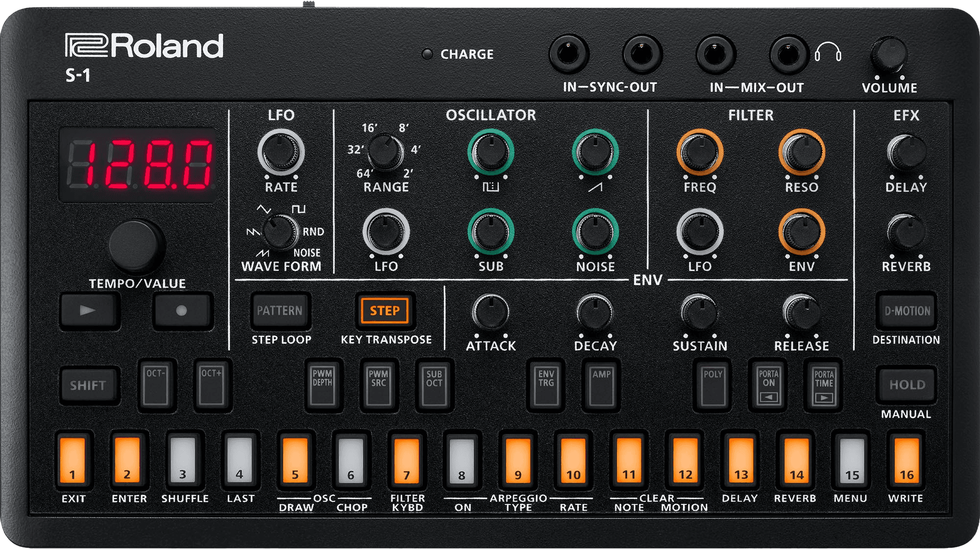The image size is (980, 549).
Task: Click the PATTERN button
Action: [280, 310]
